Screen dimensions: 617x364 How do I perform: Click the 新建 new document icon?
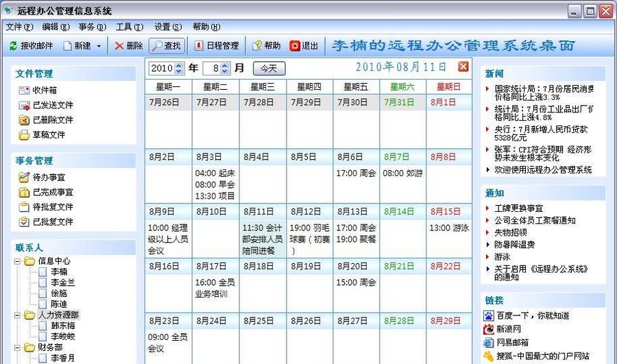[x=67, y=46]
